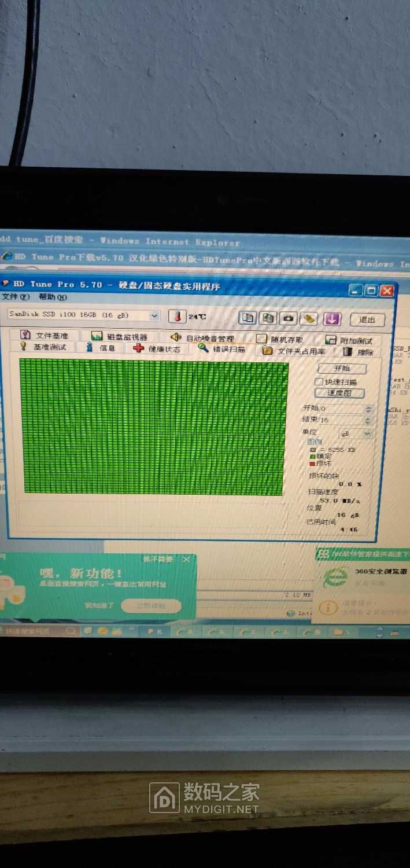Click the search magnifier in taskbar search box
The width and height of the screenshot is (410, 868).
click(x=71, y=631)
